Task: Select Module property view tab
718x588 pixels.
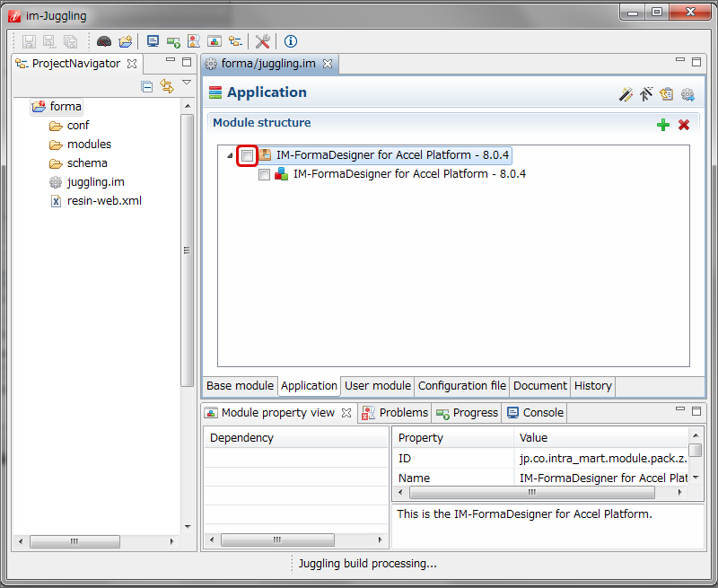Action: point(278,413)
